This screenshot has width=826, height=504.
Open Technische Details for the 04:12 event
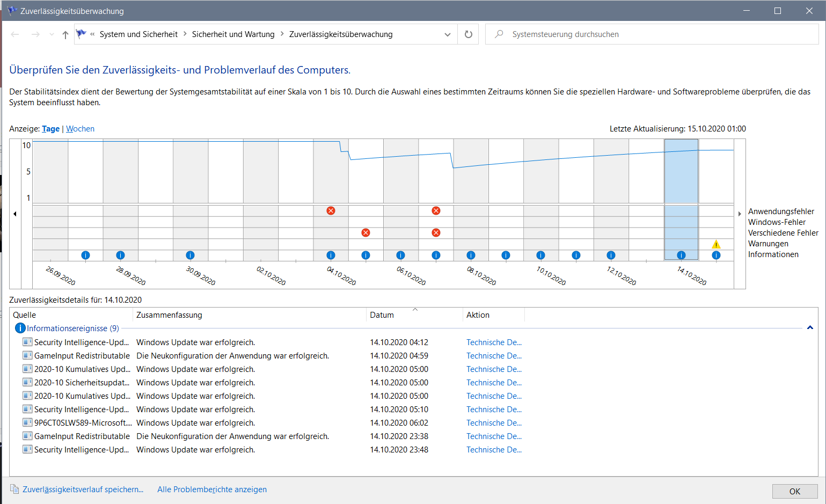[494, 342]
